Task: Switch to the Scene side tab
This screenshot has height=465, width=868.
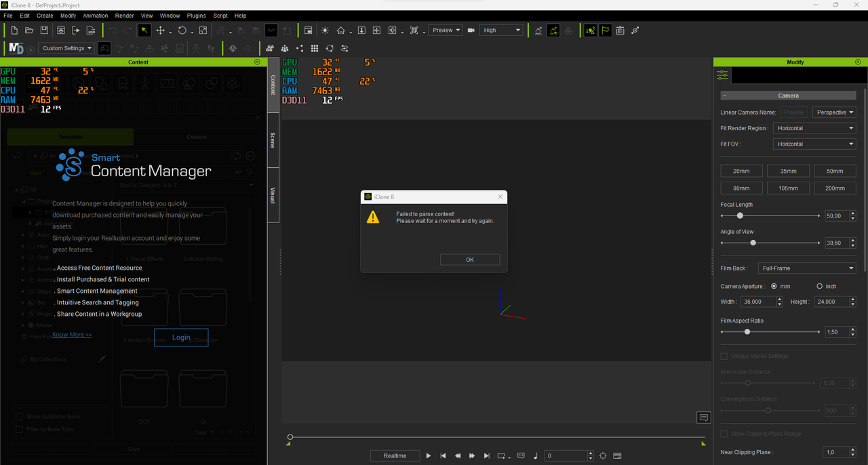Action: pos(273,140)
